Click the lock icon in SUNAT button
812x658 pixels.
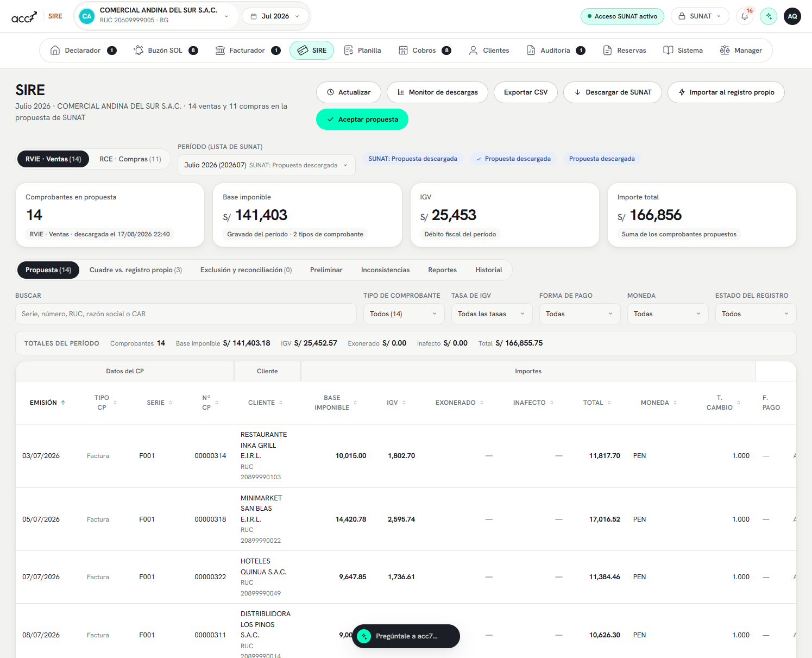click(x=682, y=16)
